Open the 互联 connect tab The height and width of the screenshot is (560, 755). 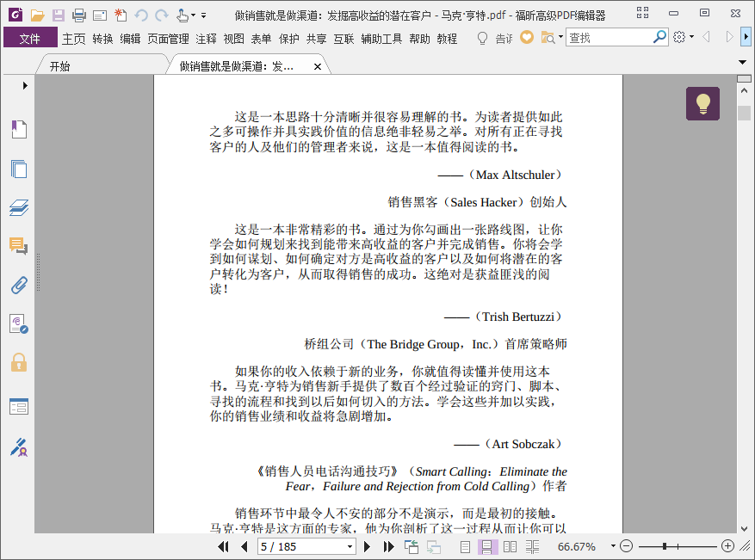point(343,39)
